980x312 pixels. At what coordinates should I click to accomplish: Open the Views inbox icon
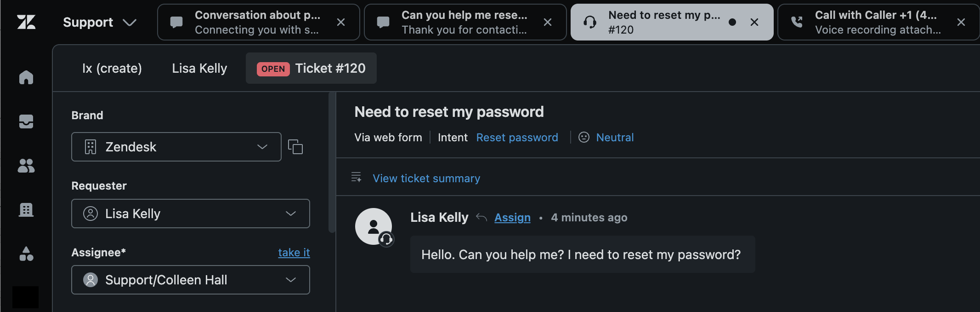pyautogui.click(x=26, y=121)
